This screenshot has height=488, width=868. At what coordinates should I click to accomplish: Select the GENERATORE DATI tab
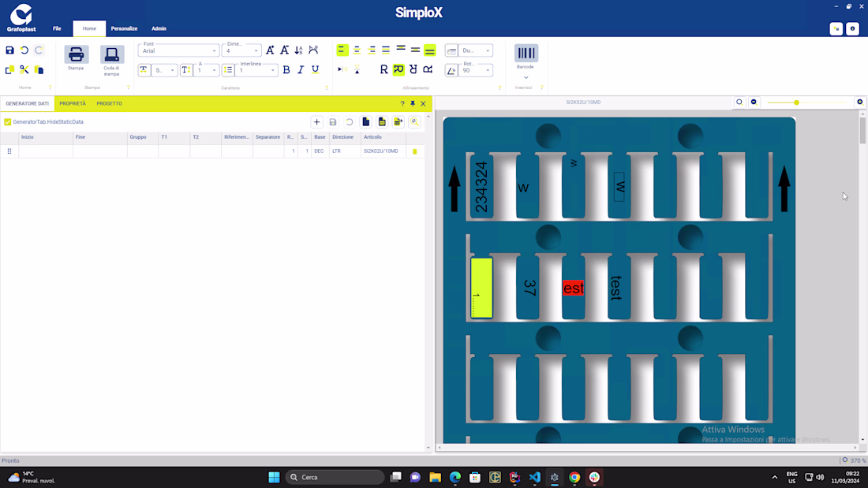[x=27, y=103]
